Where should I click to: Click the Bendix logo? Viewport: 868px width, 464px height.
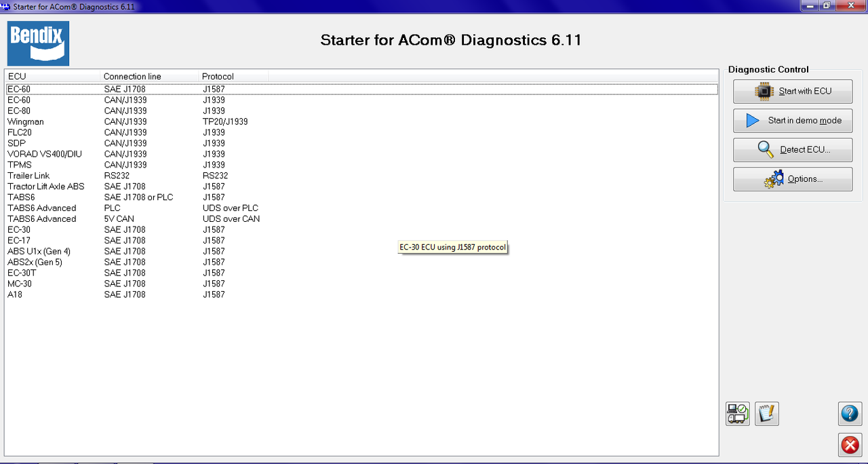38,43
